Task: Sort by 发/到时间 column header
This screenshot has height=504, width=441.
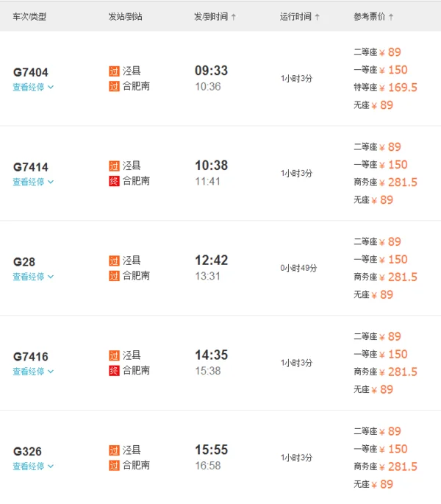Action: 215,16
